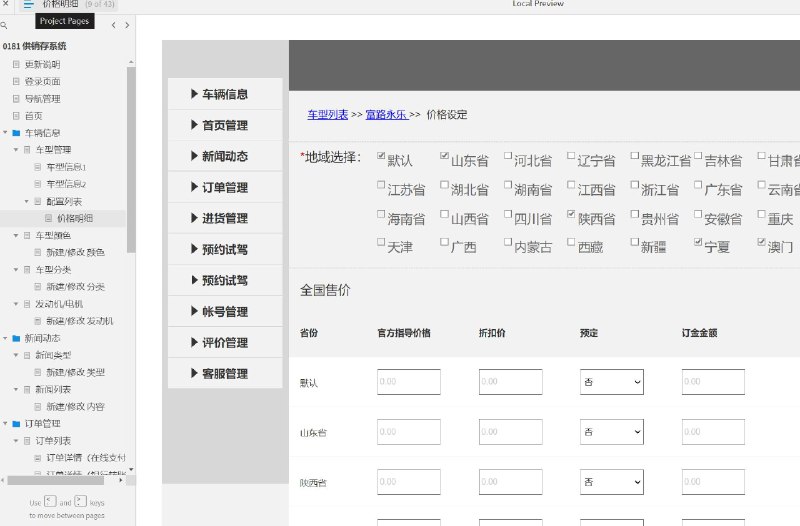Image resolution: width=800 pixels, height=526 pixels.
Task: Follow the 车型列表 breadcrumb link
Action: [328, 115]
